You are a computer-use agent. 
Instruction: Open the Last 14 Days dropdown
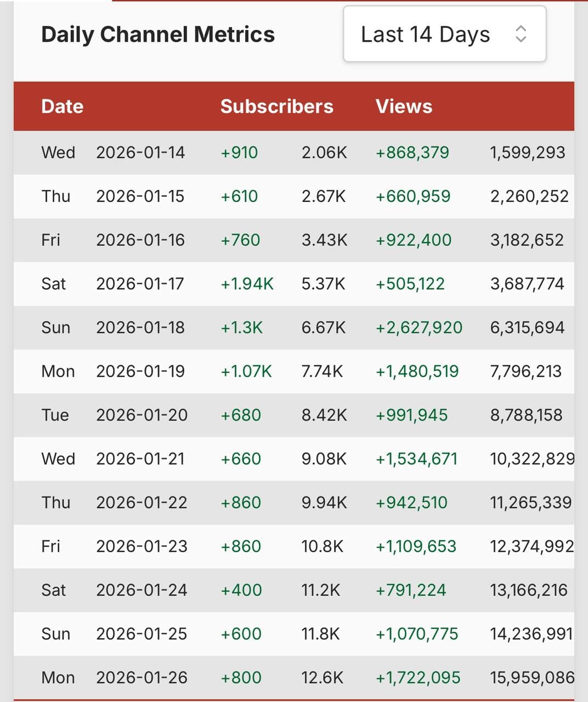444,34
